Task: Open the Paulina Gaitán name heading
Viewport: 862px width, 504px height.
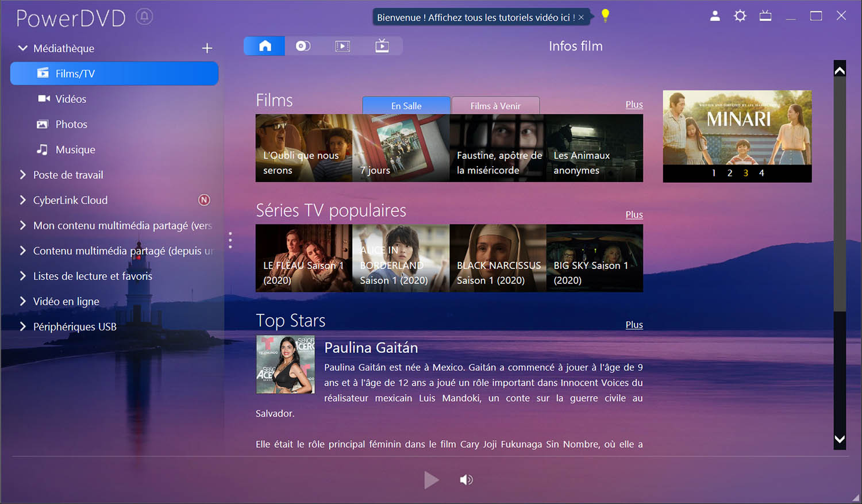Action: (x=371, y=348)
